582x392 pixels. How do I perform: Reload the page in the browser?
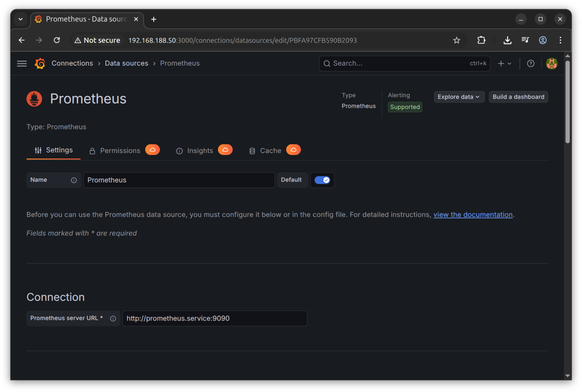pos(57,40)
